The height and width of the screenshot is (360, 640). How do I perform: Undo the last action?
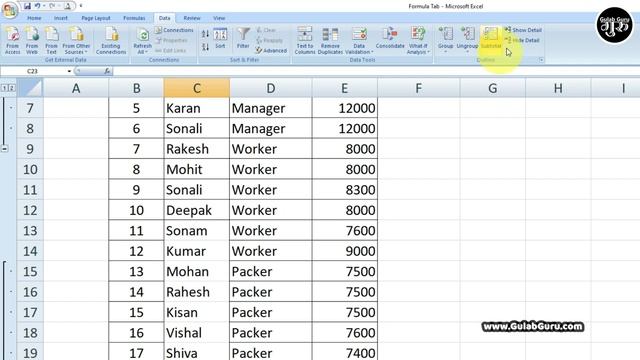(x=38, y=6)
